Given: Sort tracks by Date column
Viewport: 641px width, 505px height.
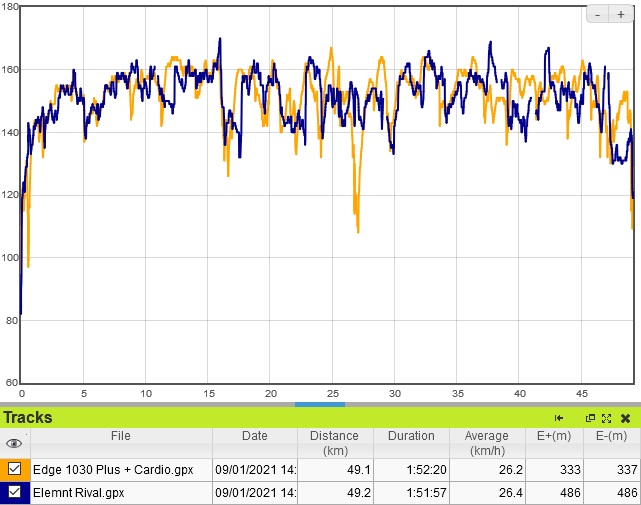Looking at the screenshot, I should (x=254, y=436).
